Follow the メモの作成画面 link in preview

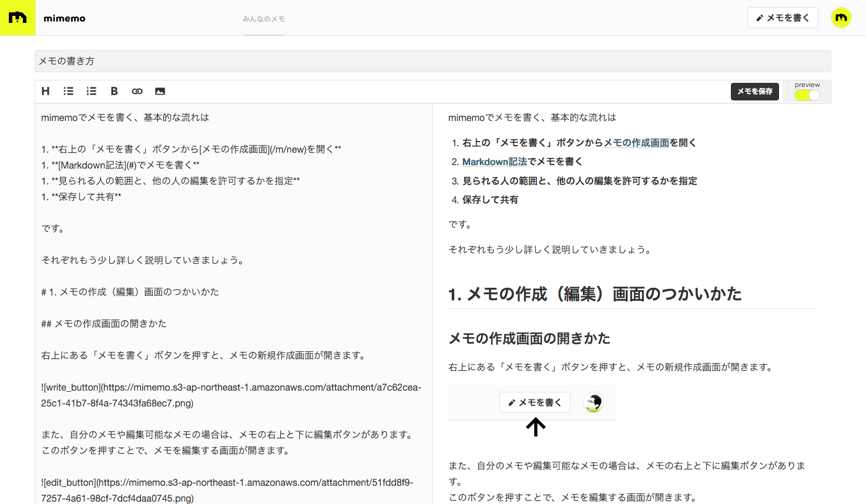tap(636, 143)
